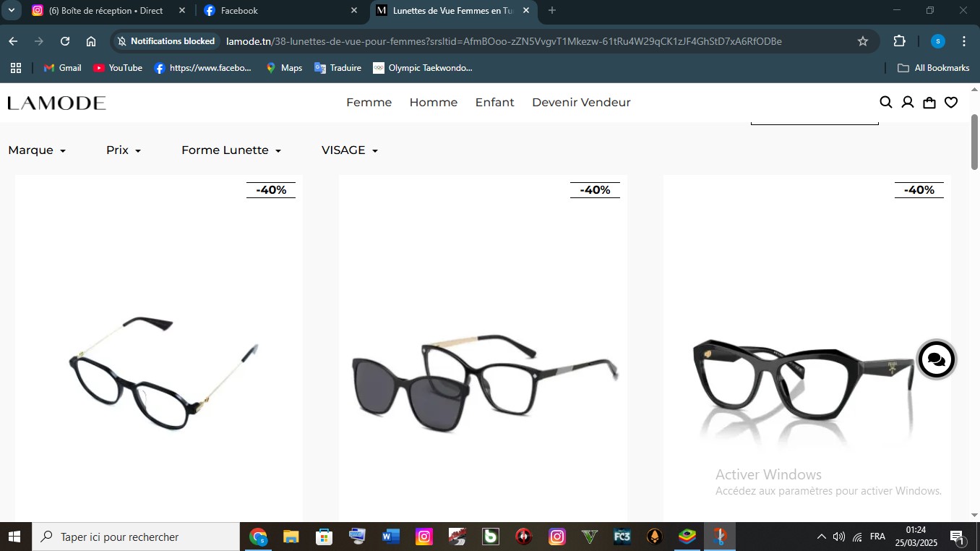Bookmark this page with the star icon
The image size is (980, 551).
863,41
